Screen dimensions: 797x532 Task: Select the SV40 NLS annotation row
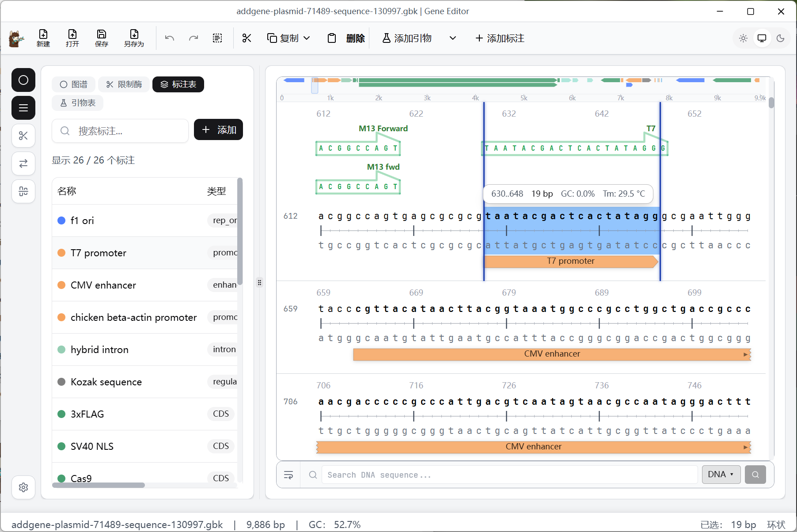[x=145, y=446]
